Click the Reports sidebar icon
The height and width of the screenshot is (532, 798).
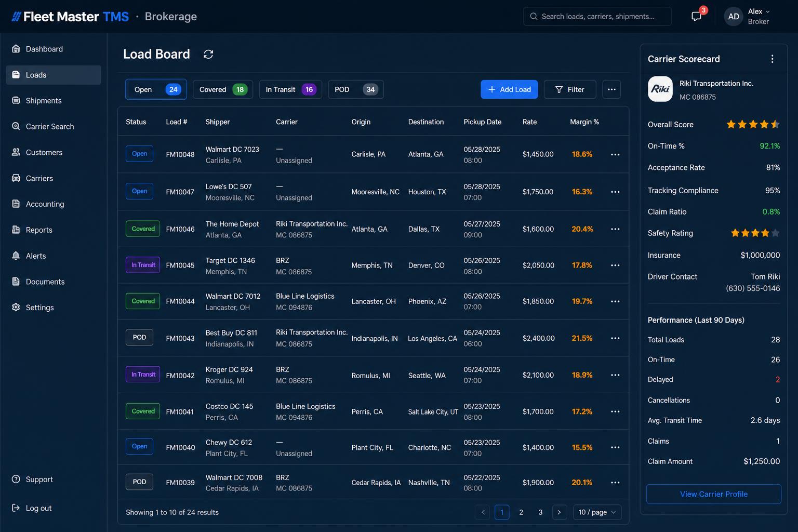pyautogui.click(x=16, y=230)
